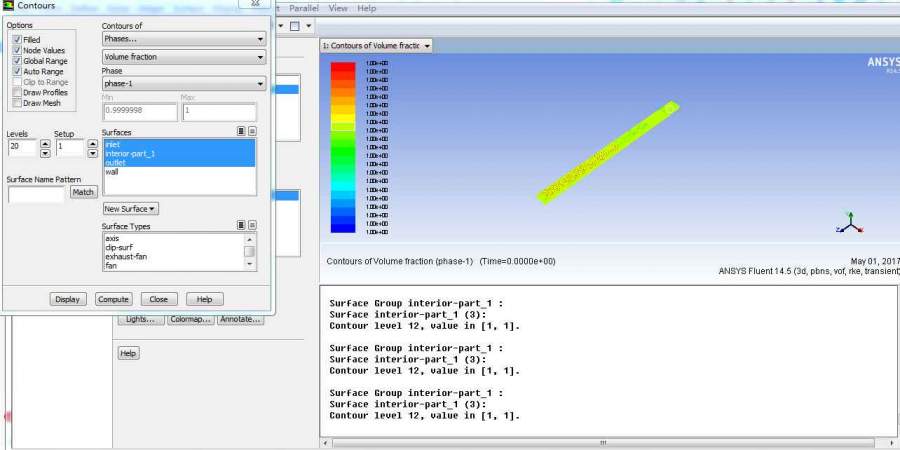The width and height of the screenshot is (900, 450).
Task: Select the interior-part_1 surface
Action: tap(179, 153)
